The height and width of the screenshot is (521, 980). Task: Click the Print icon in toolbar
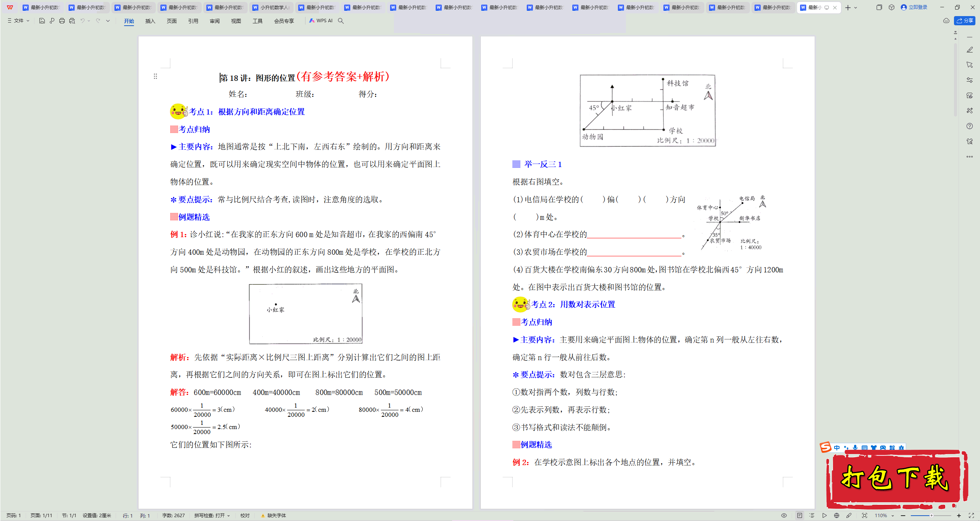tap(62, 21)
